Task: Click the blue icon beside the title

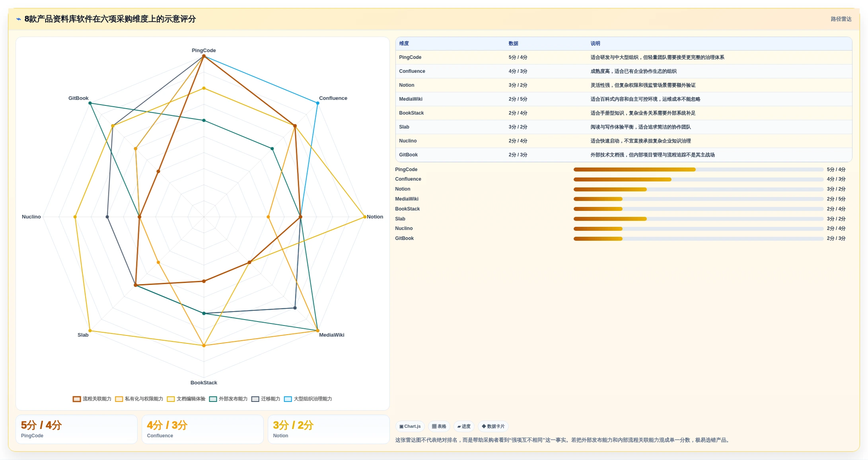Action: click(19, 19)
